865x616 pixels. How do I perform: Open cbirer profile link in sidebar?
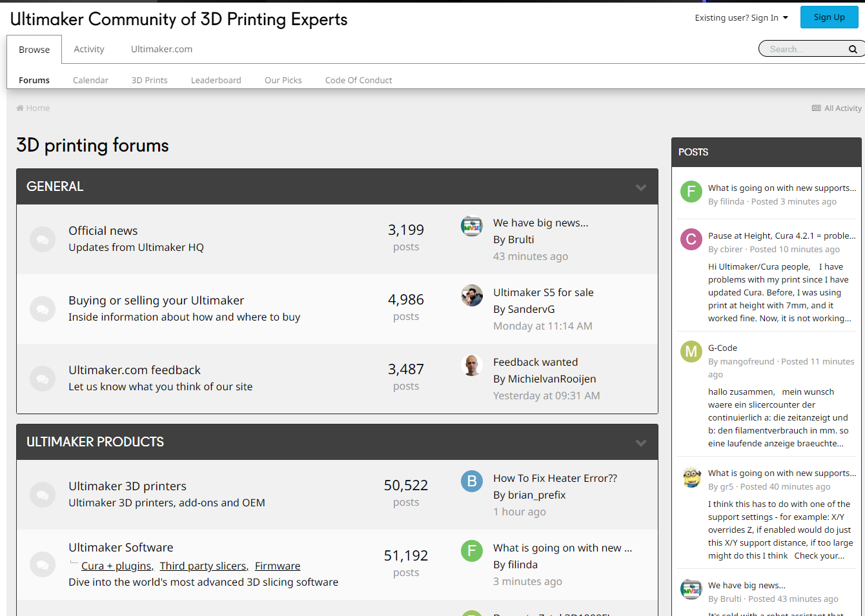[731, 249]
